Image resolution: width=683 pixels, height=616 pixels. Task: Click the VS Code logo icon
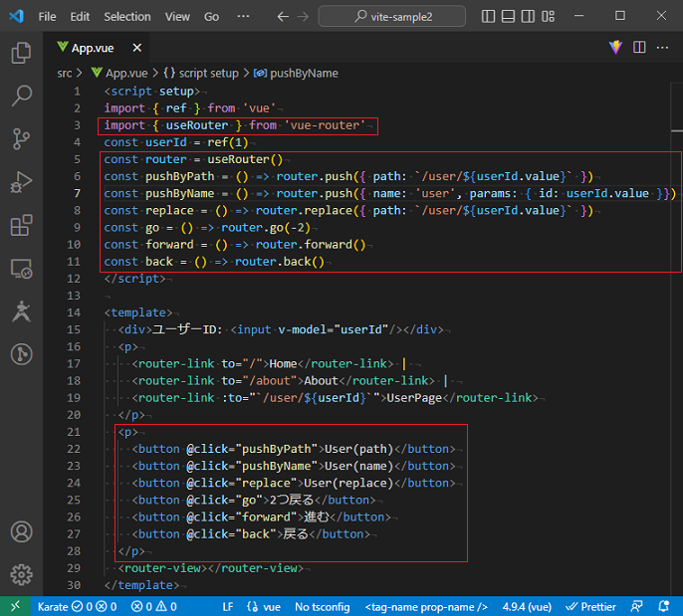[x=16, y=17]
